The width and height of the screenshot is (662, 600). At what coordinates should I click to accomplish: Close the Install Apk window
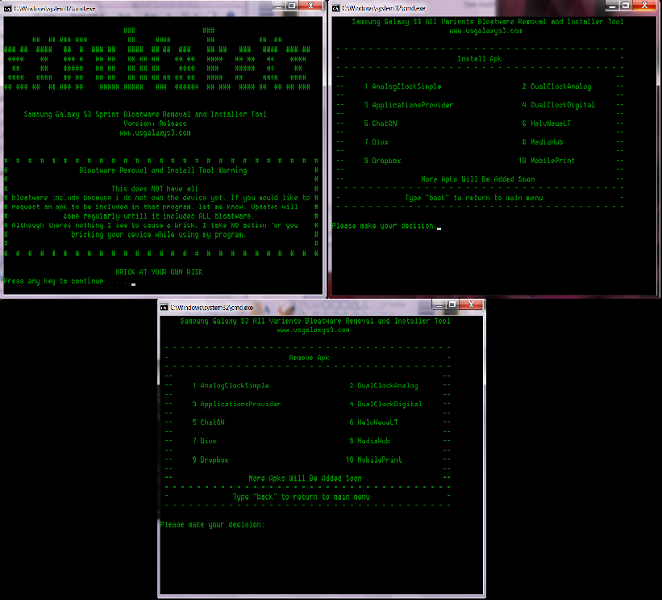coord(645,5)
